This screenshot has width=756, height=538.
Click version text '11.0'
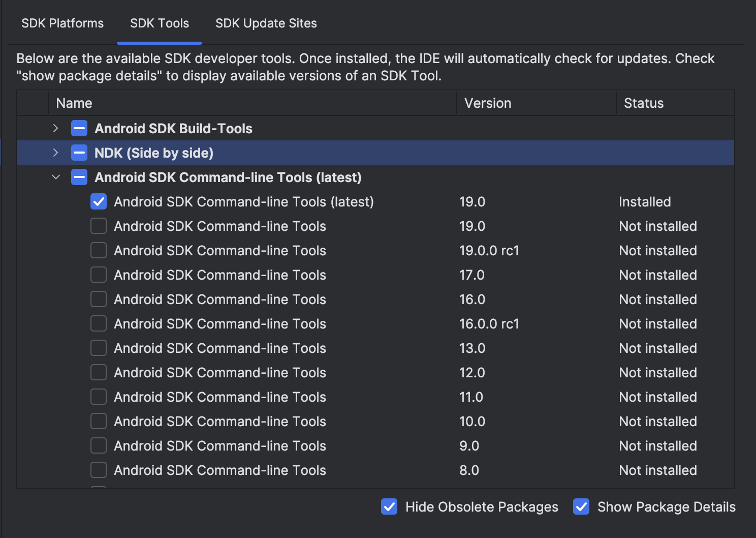pos(471,397)
